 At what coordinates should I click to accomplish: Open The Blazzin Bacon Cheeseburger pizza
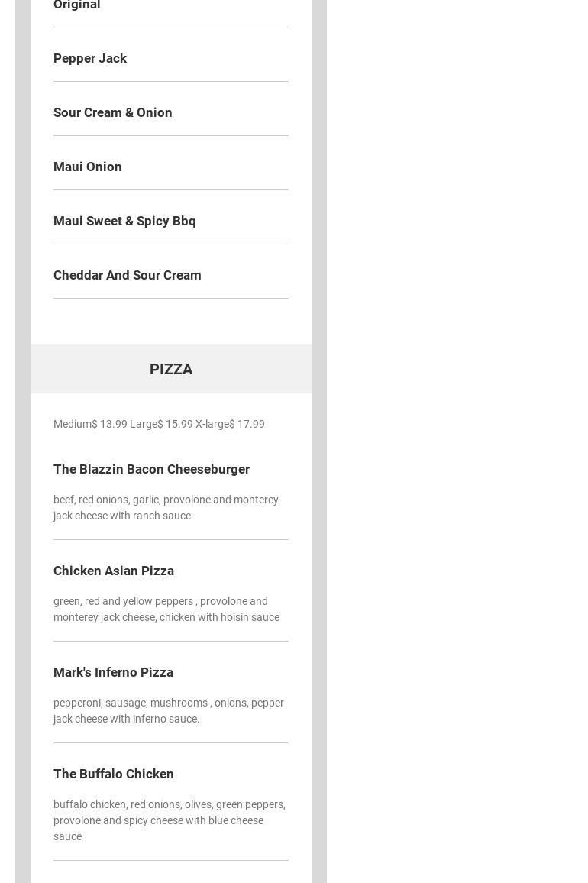[x=151, y=469]
